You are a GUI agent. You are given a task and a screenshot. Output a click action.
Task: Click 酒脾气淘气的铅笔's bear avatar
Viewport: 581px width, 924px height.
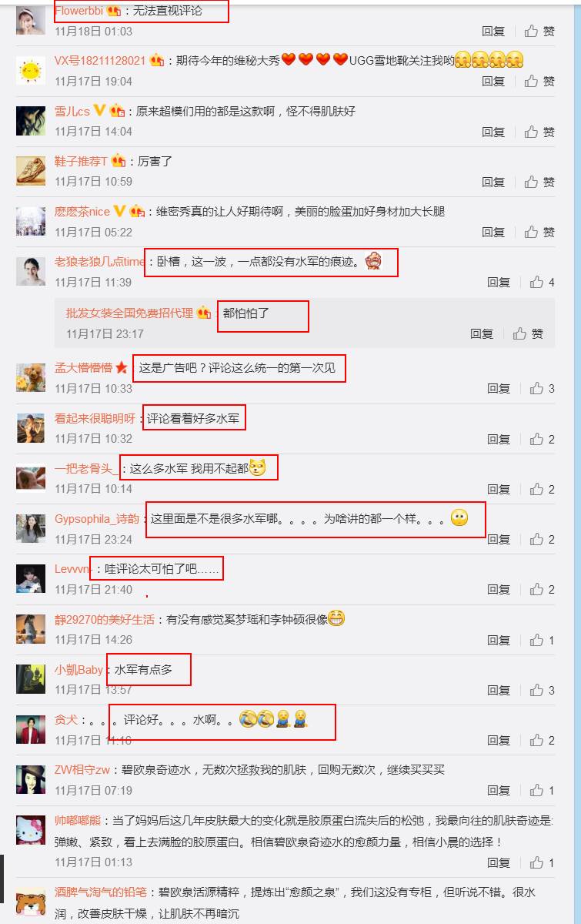[x=31, y=902]
